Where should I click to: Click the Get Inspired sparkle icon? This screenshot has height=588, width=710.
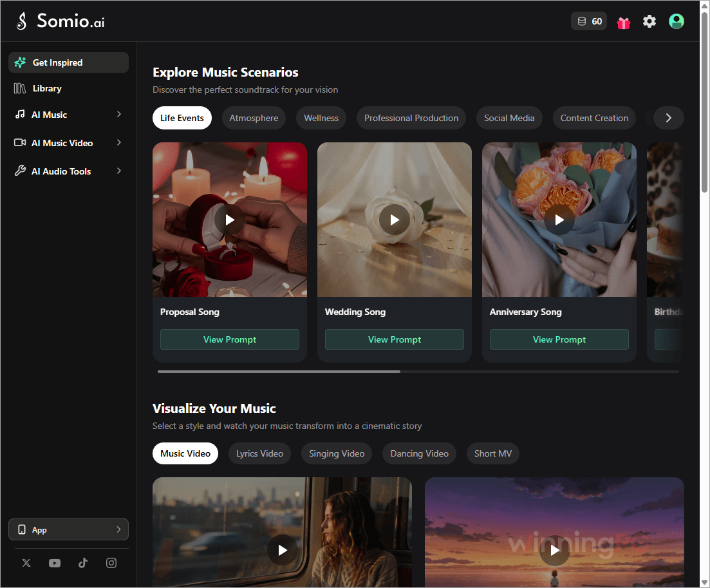click(x=20, y=62)
